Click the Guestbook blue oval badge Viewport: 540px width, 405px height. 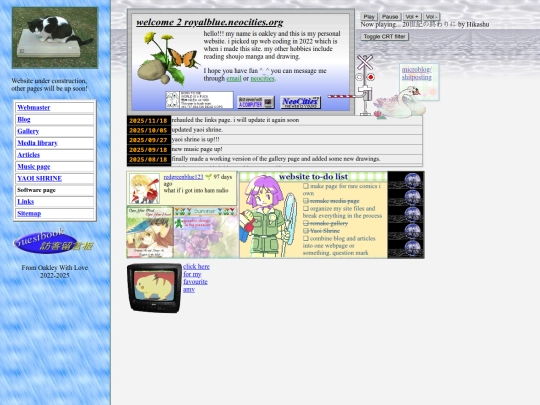pos(53,241)
